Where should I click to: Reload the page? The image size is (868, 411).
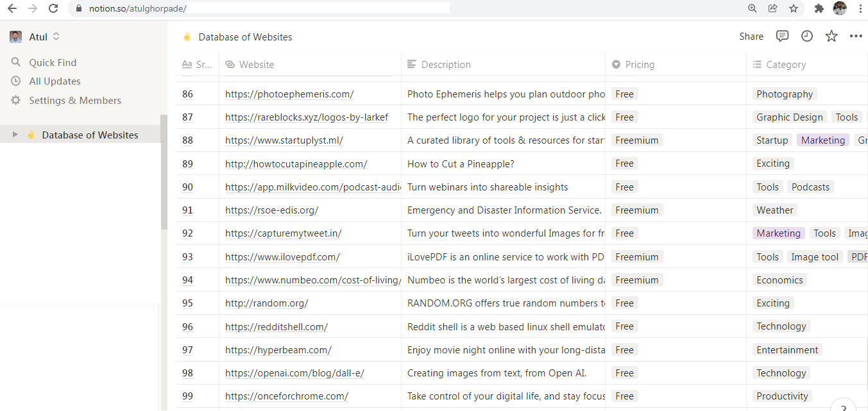tap(53, 8)
